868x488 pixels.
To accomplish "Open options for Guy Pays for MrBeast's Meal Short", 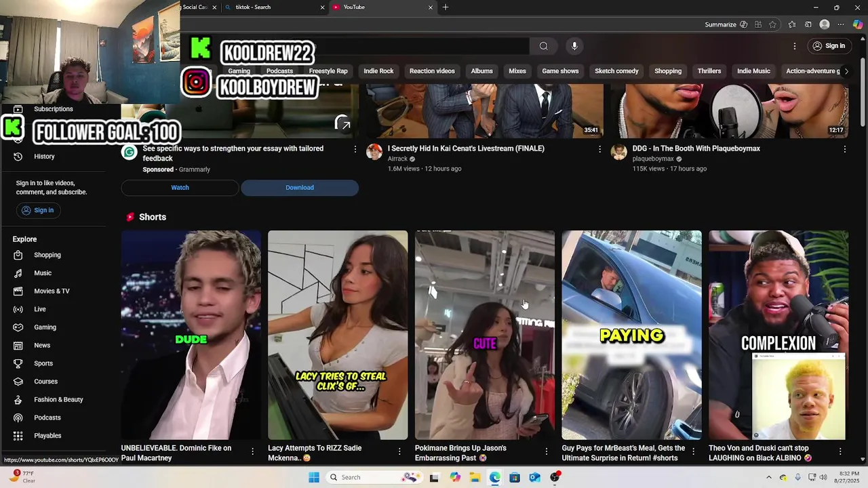I will 693,451.
